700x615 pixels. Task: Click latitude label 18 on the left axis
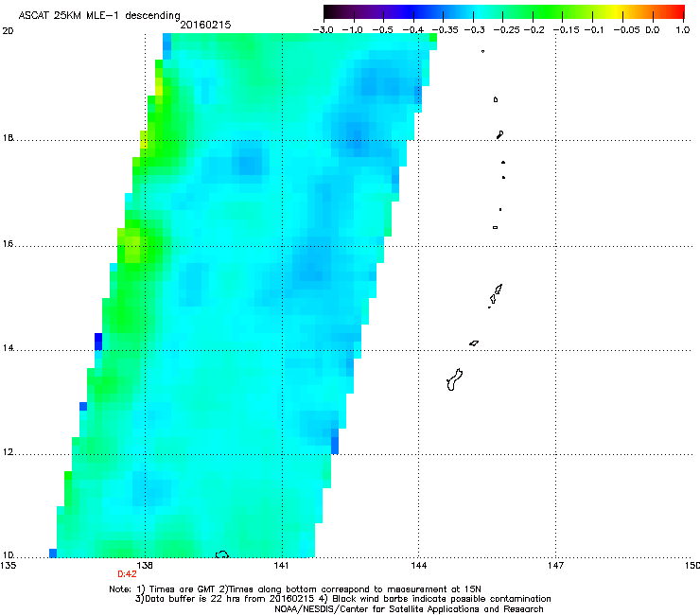(8, 137)
